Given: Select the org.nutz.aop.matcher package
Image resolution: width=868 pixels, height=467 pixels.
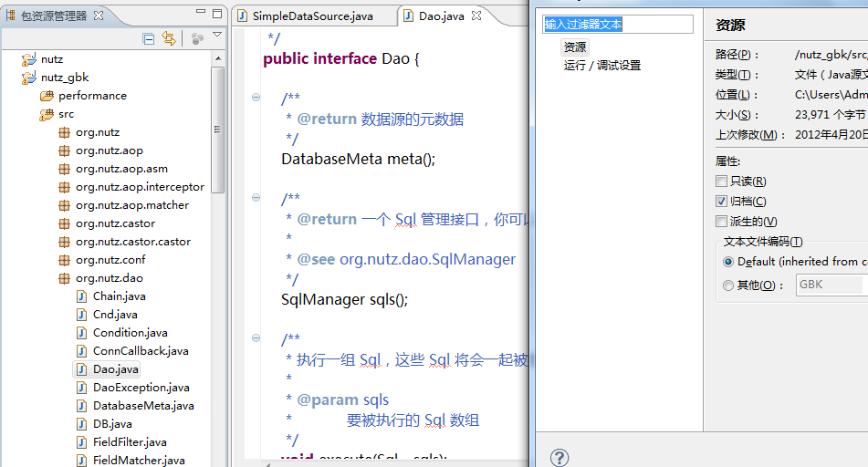Looking at the screenshot, I should 132,205.
